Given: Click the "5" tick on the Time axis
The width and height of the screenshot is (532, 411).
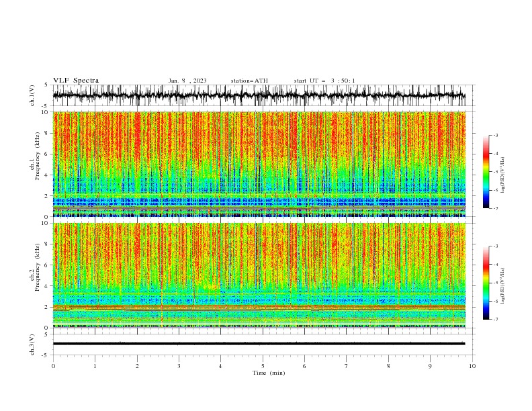Looking at the screenshot, I should click(263, 366).
